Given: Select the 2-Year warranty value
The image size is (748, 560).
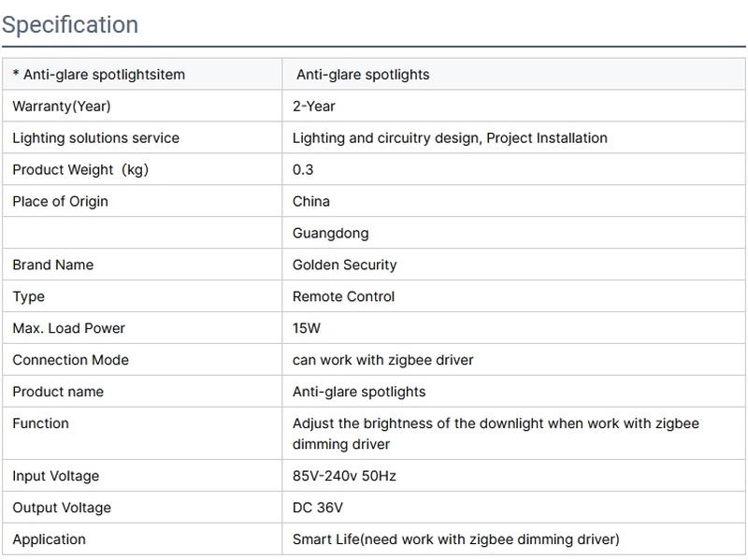Looking at the screenshot, I should click(314, 106).
